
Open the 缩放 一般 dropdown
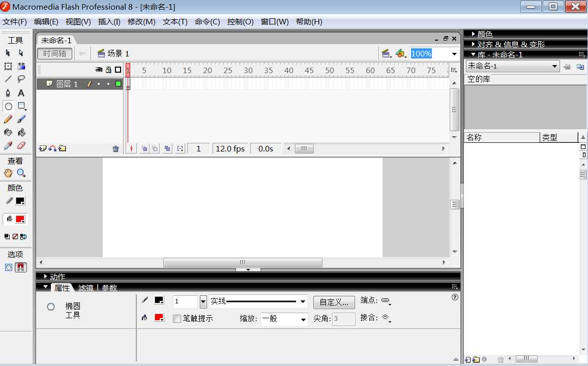(x=284, y=319)
